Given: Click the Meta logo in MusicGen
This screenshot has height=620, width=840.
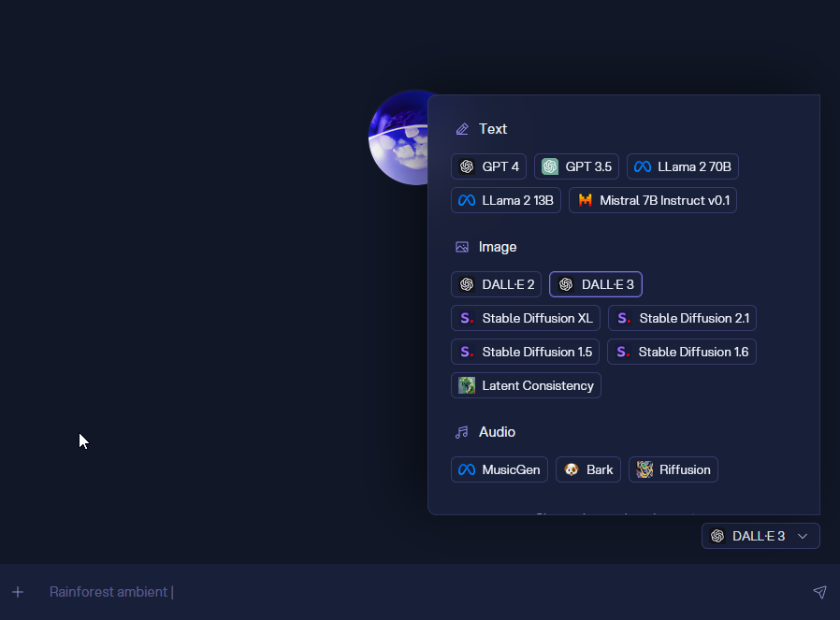Looking at the screenshot, I should tap(467, 470).
